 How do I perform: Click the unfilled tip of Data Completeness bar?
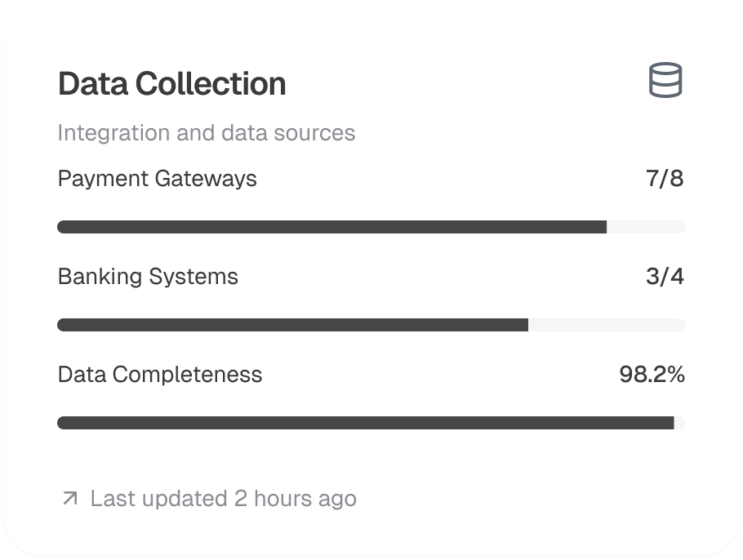pyautogui.click(x=679, y=423)
